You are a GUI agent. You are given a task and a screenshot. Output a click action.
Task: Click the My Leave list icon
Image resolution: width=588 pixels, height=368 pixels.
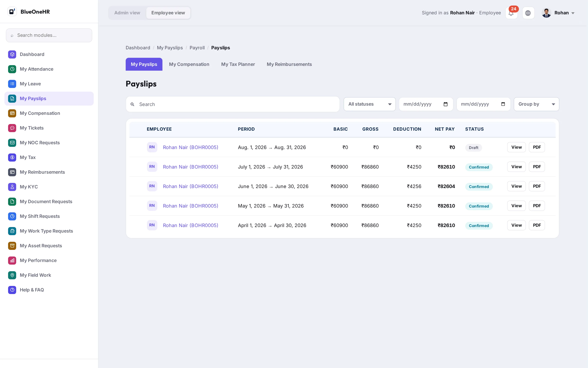(12, 84)
